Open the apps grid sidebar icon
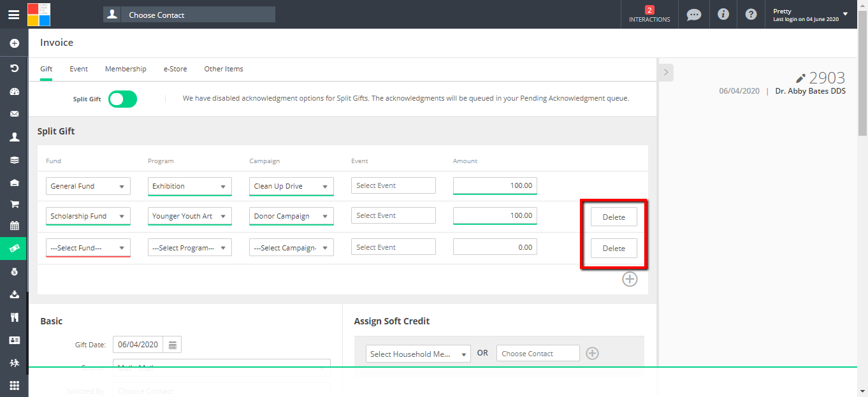The height and width of the screenshot is (397, 868). [x=14, y=386]
